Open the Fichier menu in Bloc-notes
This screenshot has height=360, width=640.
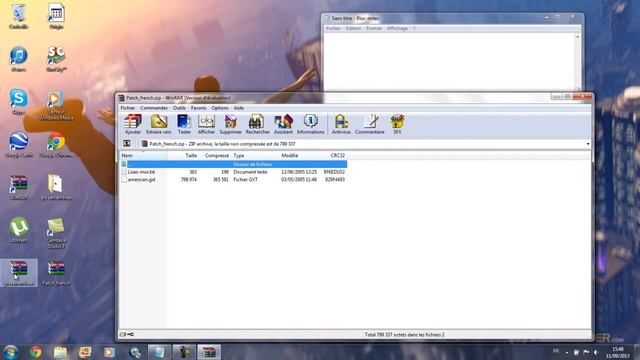click(333, 29)
